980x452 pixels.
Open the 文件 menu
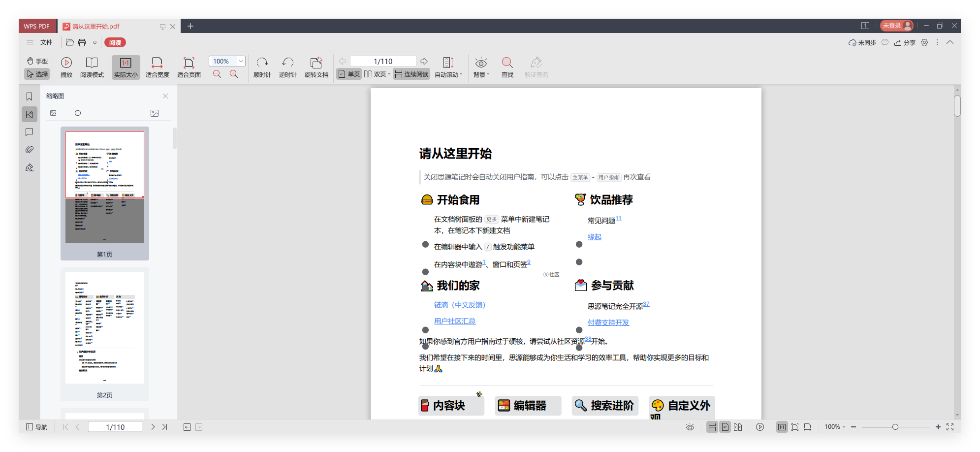(46, 42)
